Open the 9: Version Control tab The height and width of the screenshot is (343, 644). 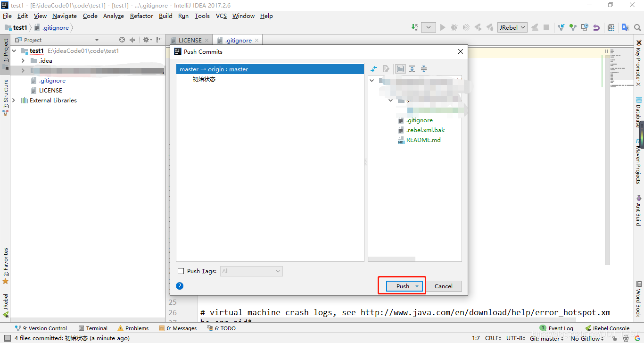[41, 328]
